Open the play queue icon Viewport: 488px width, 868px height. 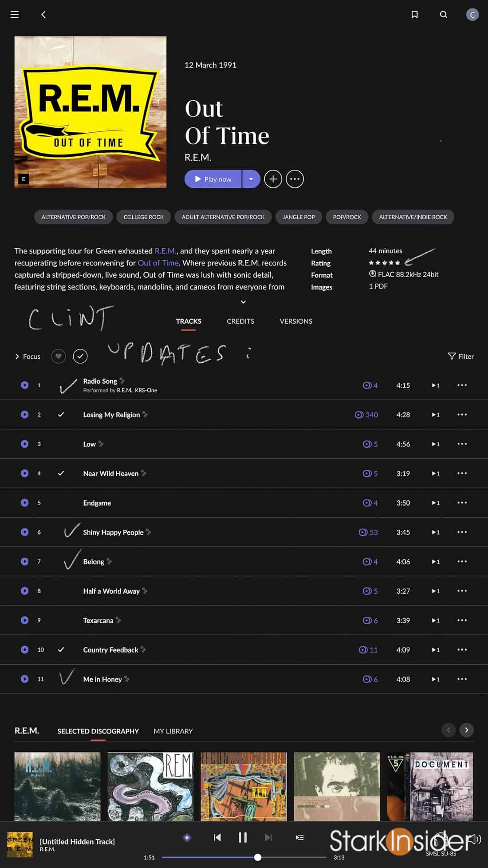[300, 837]
